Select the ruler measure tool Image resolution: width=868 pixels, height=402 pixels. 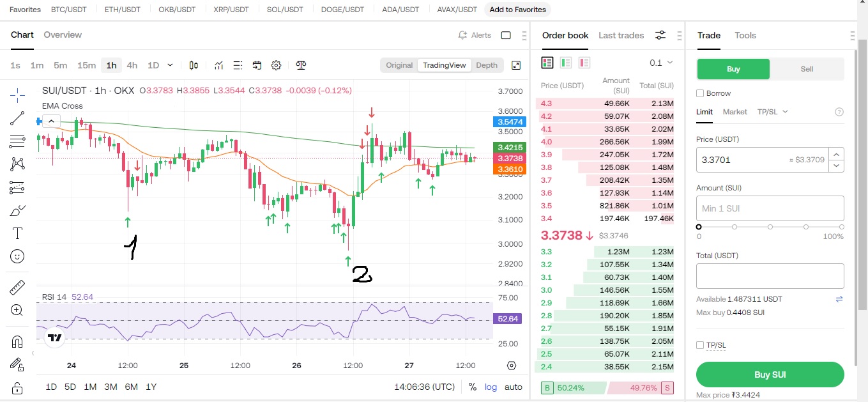tap(17, 288)
